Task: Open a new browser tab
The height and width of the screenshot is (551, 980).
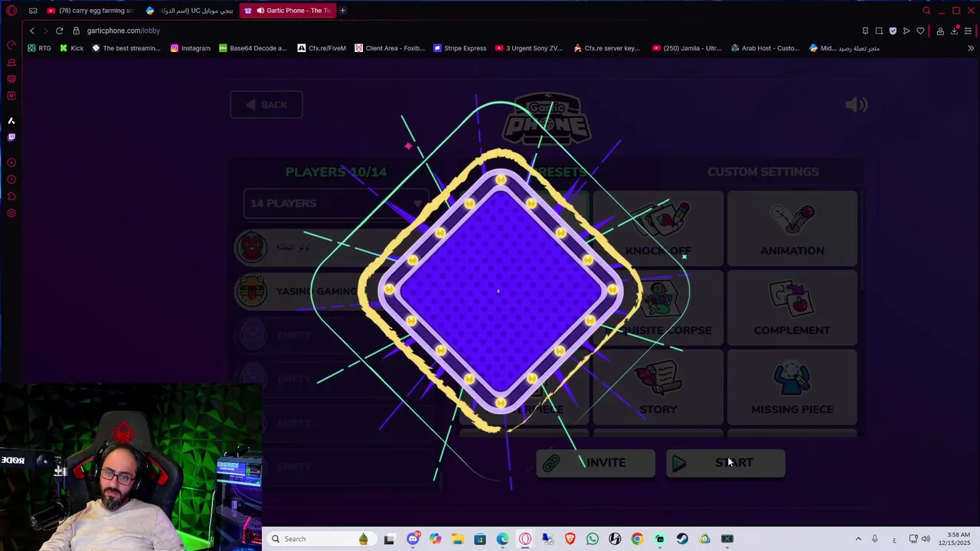Action: click(342, 11)
